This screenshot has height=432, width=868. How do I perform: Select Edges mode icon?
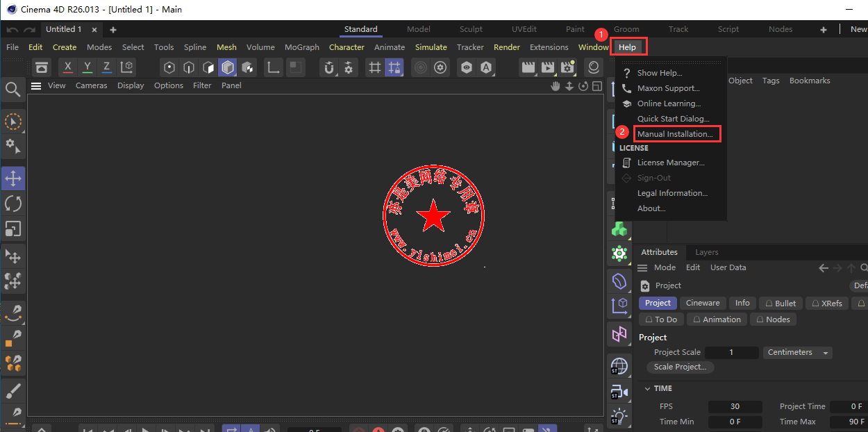[189, 67]
